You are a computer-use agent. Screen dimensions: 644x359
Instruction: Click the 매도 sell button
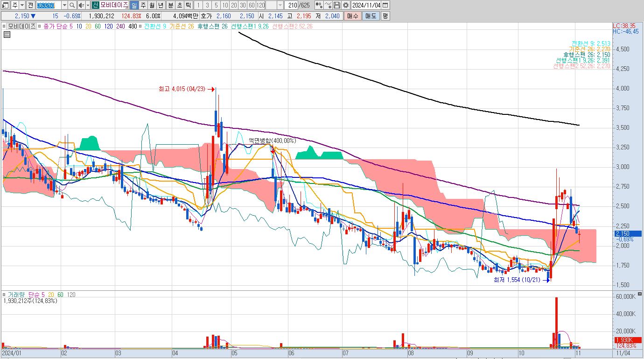(371, 16)
